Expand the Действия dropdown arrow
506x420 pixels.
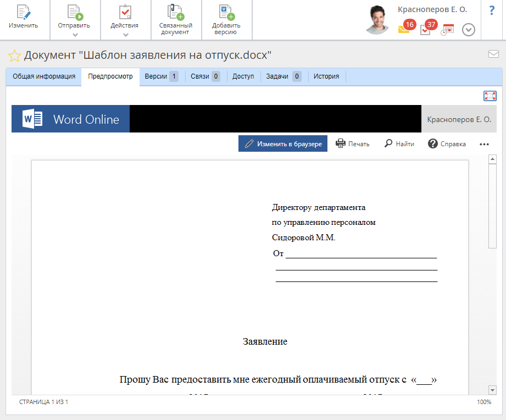[x=125, y=35]
